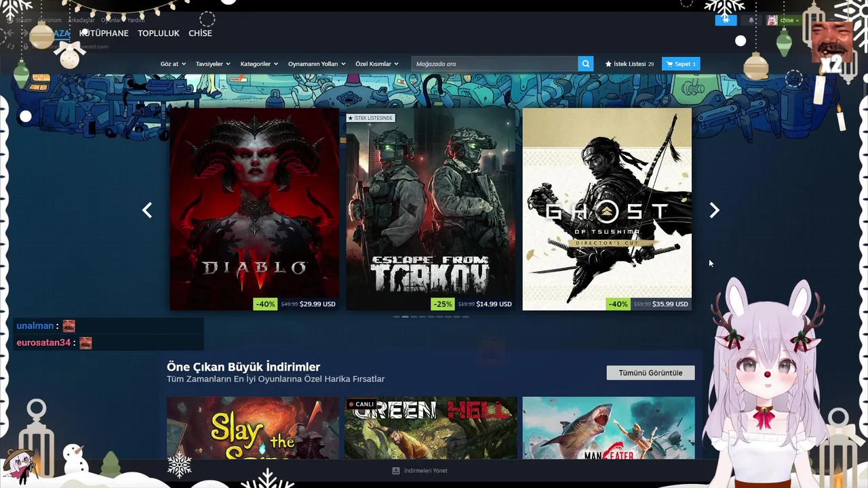Click the magnifier search button
Screen dimensions: 868x488
click(x=586, y=64)
